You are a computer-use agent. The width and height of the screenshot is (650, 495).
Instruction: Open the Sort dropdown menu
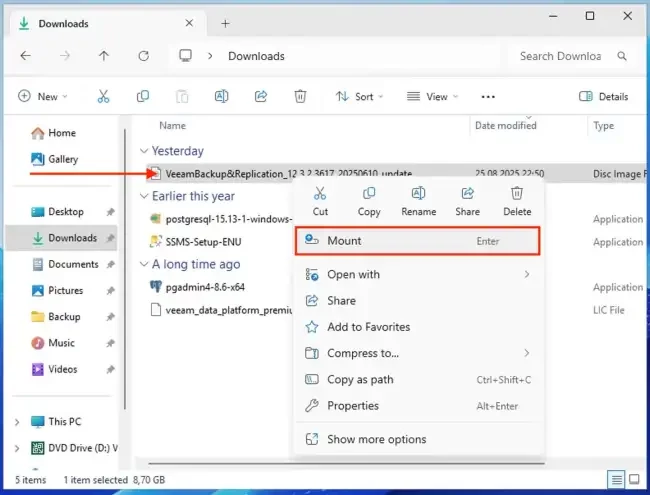359,97
